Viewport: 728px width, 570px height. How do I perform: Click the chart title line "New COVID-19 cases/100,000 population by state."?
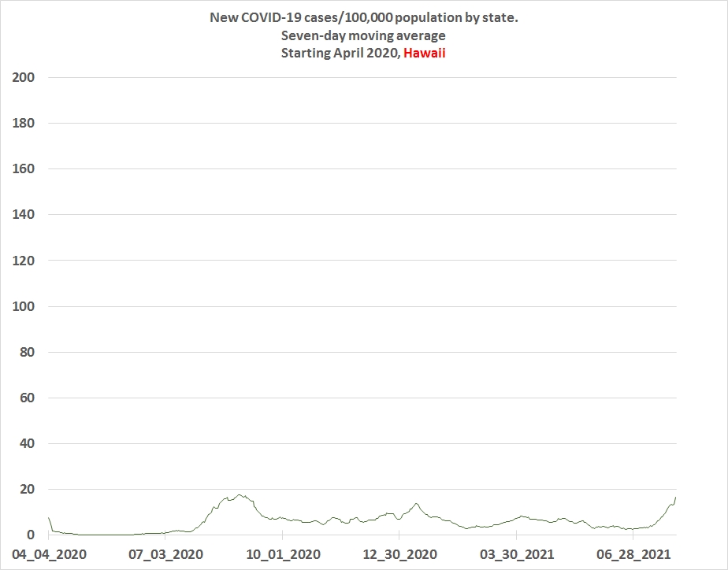(363, 18)
